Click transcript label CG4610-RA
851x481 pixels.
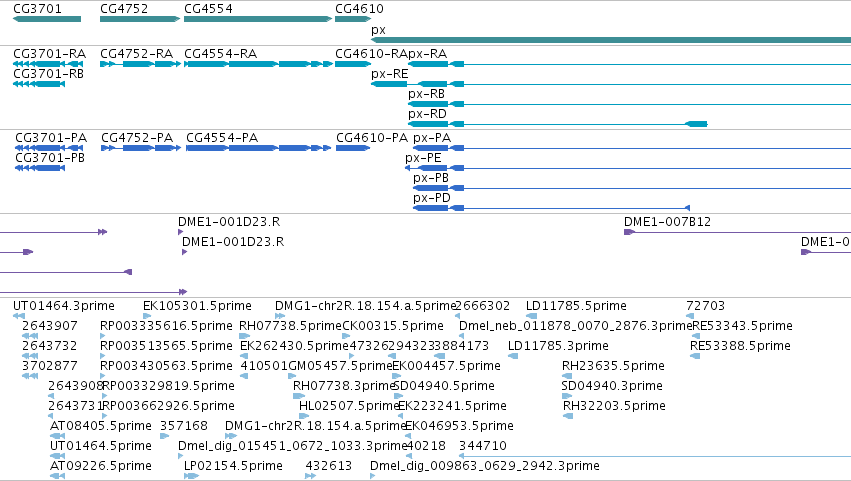(x=371, y=54)
